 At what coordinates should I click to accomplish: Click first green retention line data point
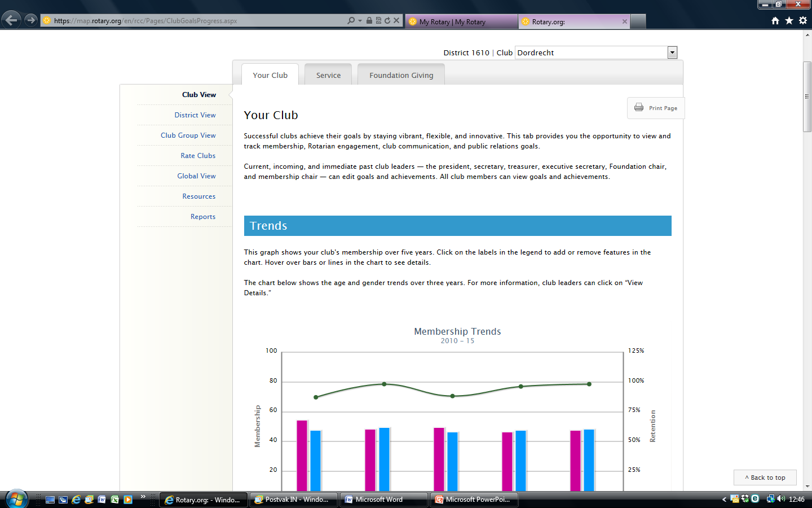(316, 397)
